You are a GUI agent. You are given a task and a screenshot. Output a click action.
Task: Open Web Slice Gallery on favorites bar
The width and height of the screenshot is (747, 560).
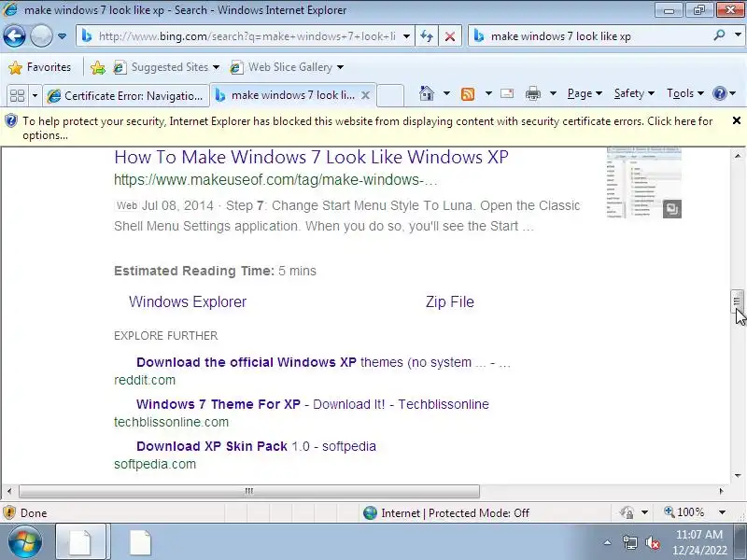[287, 67]
